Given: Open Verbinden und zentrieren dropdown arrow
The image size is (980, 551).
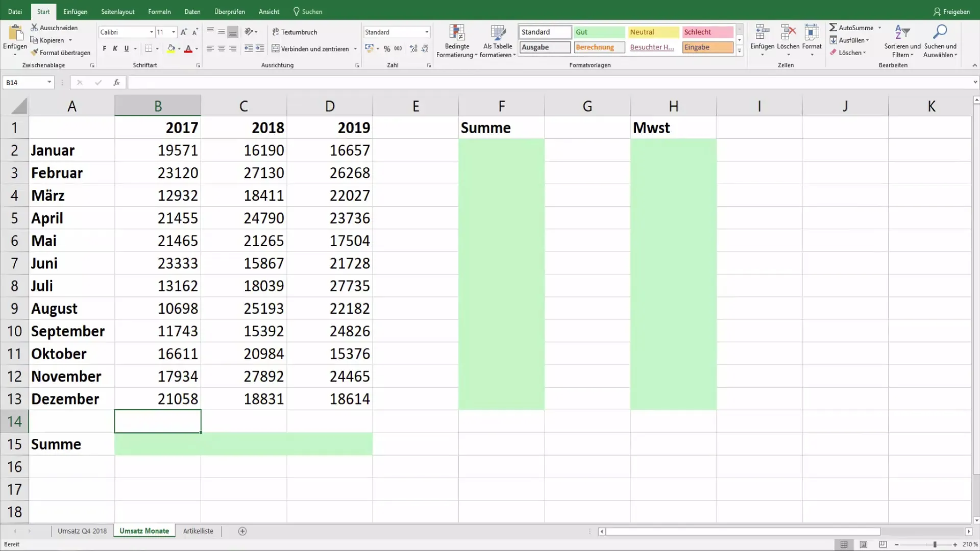Looking at the screenshot, I should tap(355, 49).
